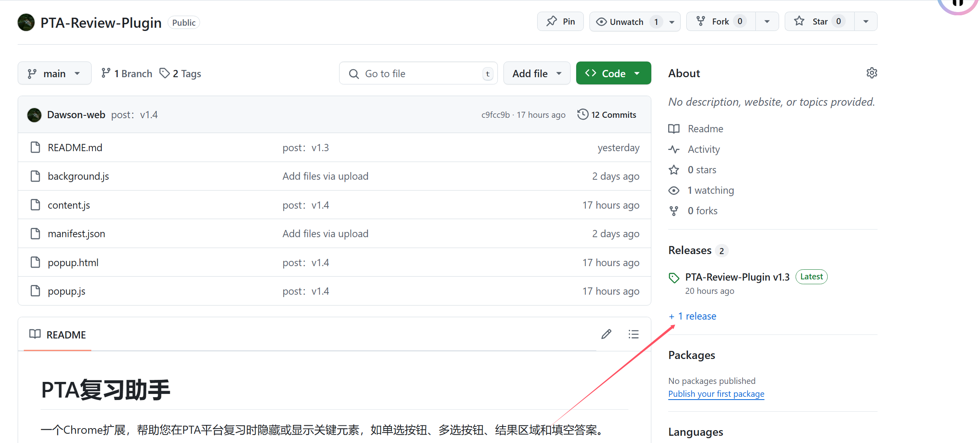The image size is (980, 443).
Task: View the Latest release badge
Action: 811,277
